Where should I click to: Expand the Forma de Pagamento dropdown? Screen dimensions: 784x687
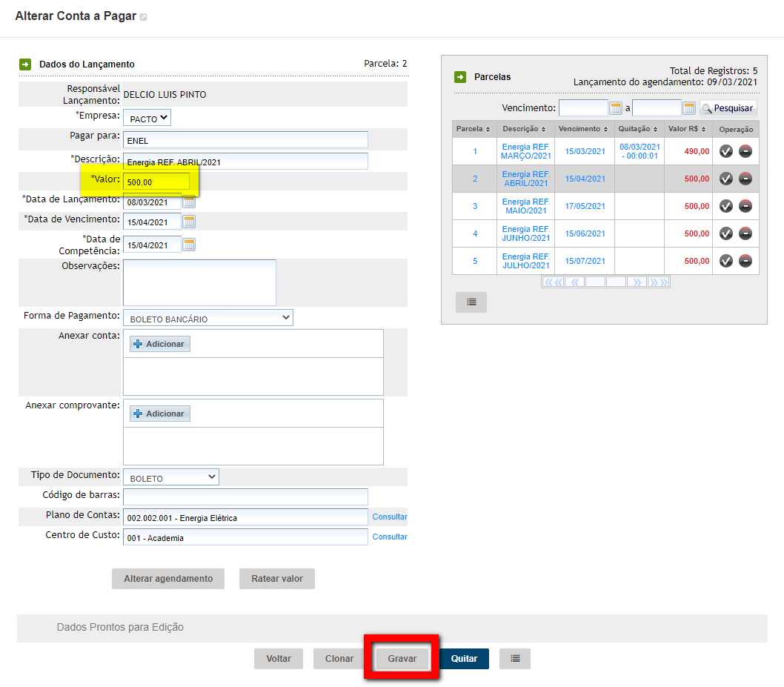(x=208, y=318)
